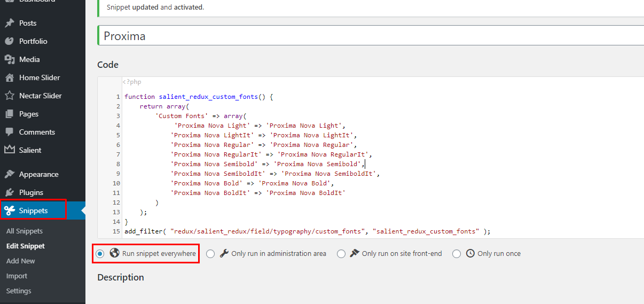This screenshot has height=304, width=644.
Task: Click code line 1 function salient_redux_custom_fonts
Action: point(199,97)
